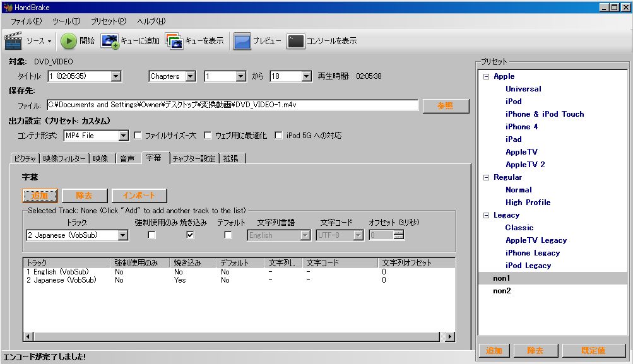Open the プリセット(P) menu

coord(108,21)
